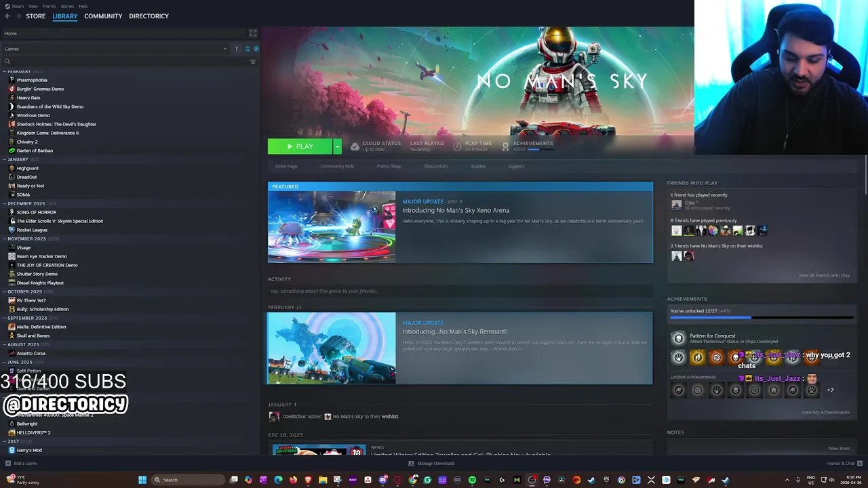
Task: Select HELLDIVERS 2 in list
Action: (34, 432)
